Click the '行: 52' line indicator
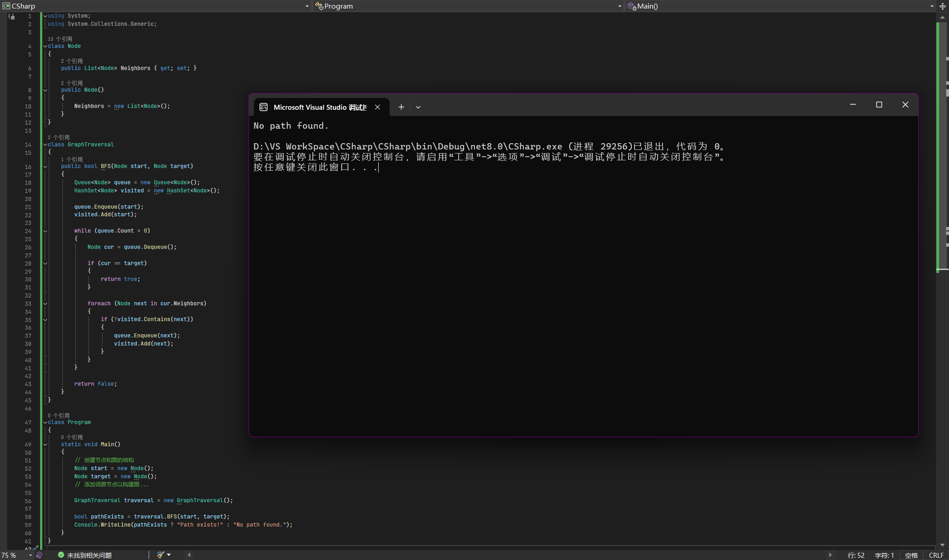The height and width of the screenshot is (560, 949). (856, 555)
